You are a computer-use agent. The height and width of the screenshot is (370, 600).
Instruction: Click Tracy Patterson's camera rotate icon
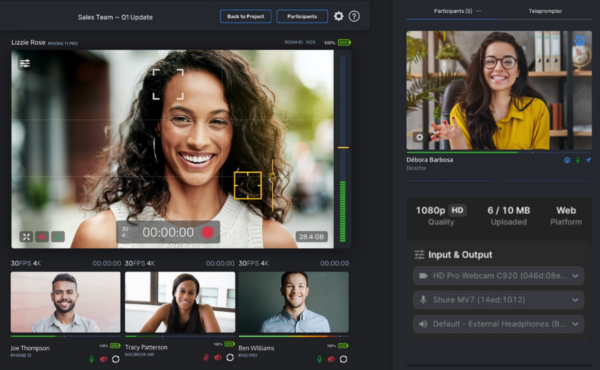[230, 357]
